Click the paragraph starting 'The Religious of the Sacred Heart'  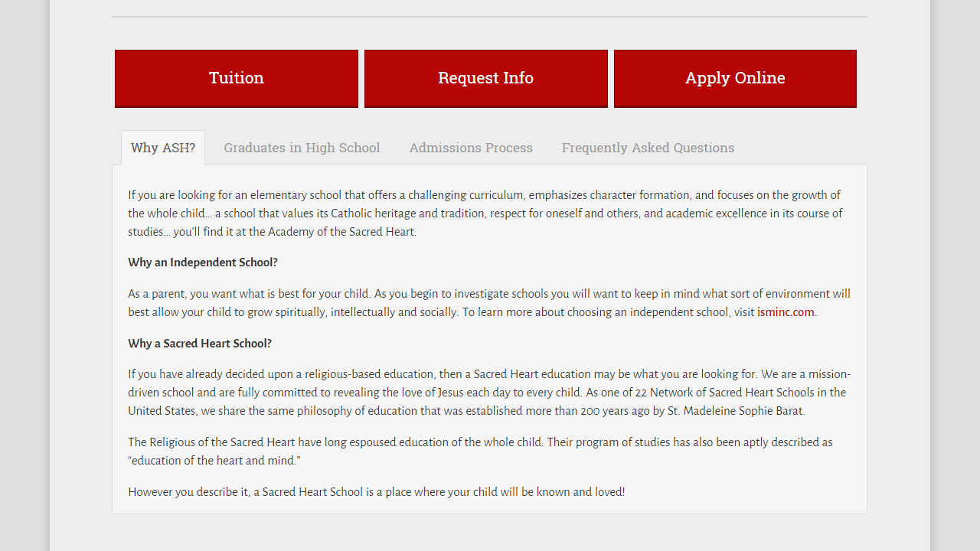click(x=480, y=452)
